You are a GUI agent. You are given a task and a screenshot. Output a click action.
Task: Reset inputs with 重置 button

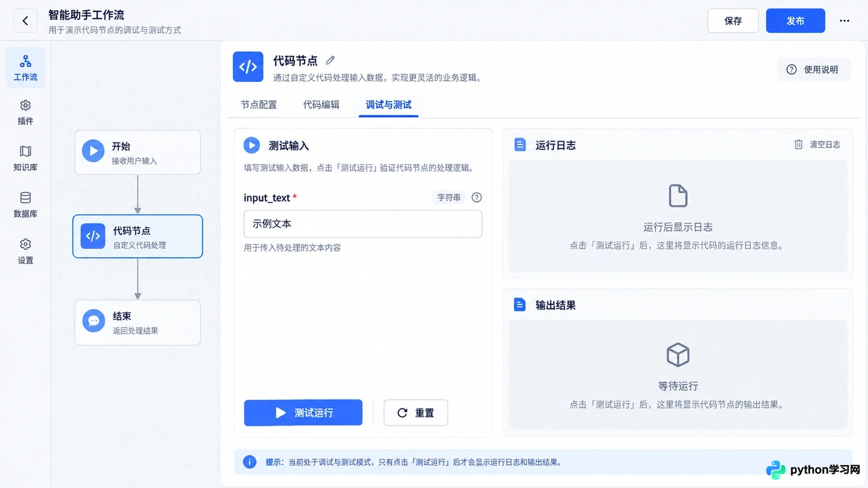(416, 413)
